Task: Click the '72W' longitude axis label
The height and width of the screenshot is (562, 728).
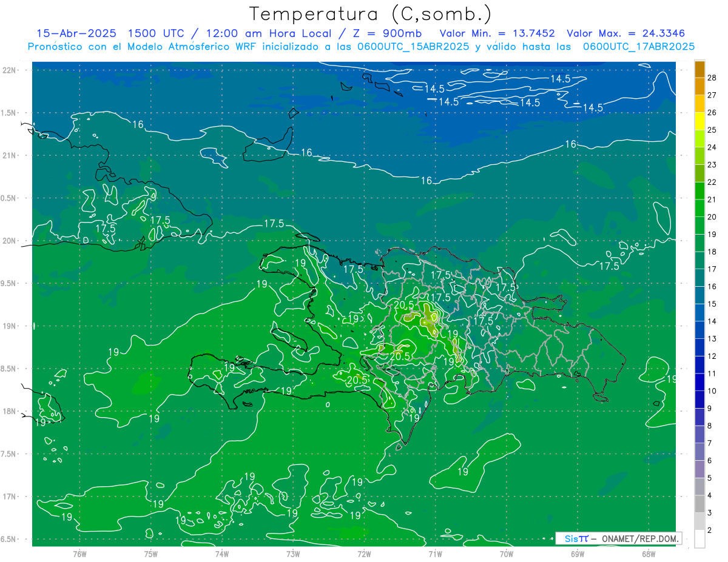Action: (x=364, y=554)
